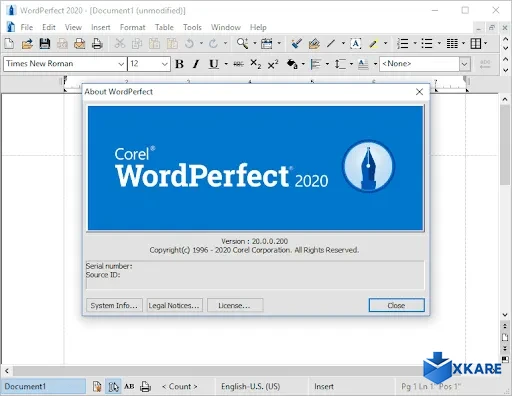Toggle Strikethrough formatting
This screenshot has height=396, width=512.
[x=238, y=64]
